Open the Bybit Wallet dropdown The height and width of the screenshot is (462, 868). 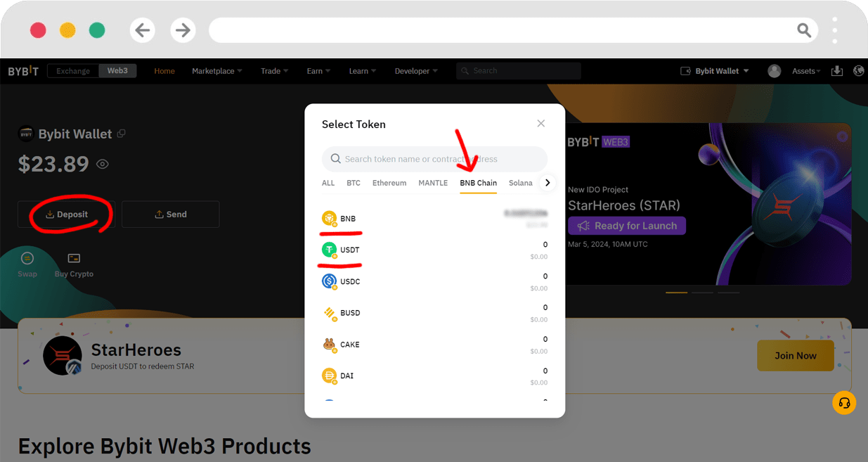tap(715, 71)
